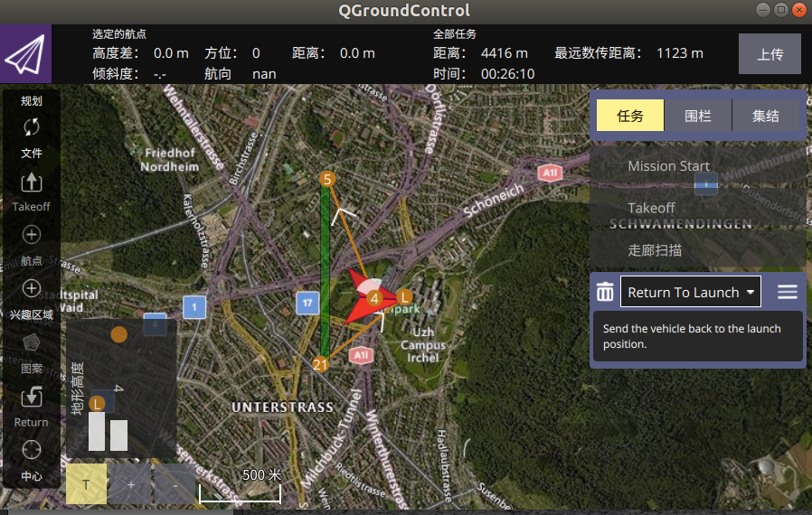Screen dimensions: 812x515
Task: Click the route 17 road sign on map
Action: [x=307, y=304]
